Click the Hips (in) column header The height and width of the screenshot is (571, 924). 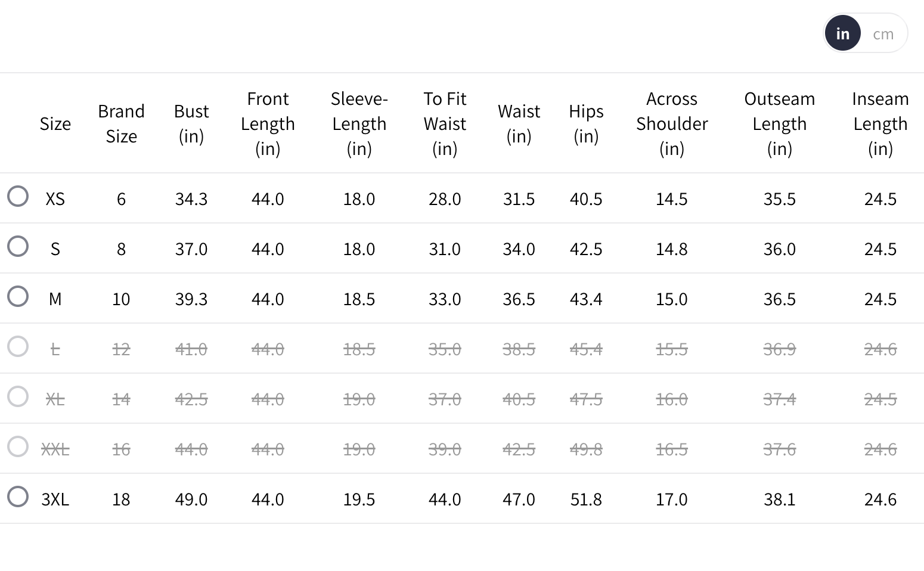(x=586, y=123)
